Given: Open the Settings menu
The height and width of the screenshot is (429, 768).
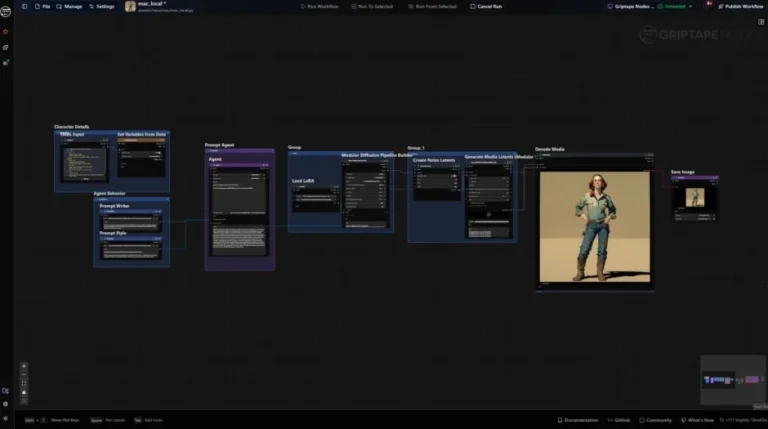Looking at the screenshot, I should point(101,6).
